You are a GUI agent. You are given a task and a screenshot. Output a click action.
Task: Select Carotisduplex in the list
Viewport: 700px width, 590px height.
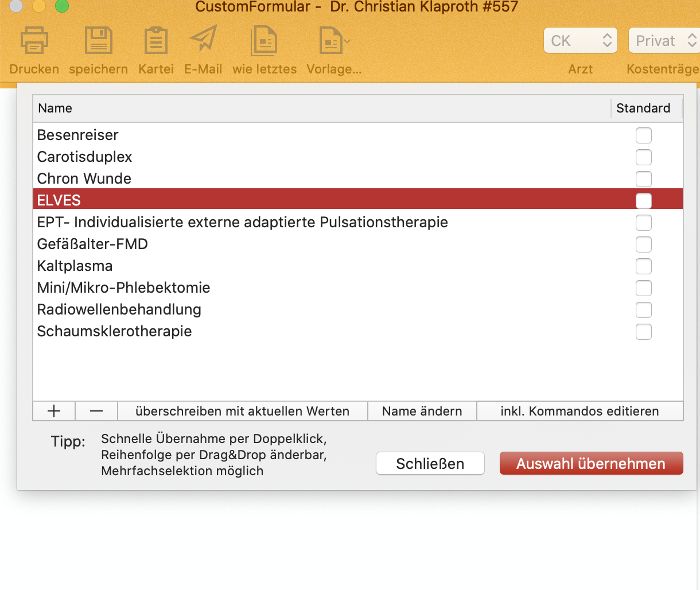pos(358,157)
